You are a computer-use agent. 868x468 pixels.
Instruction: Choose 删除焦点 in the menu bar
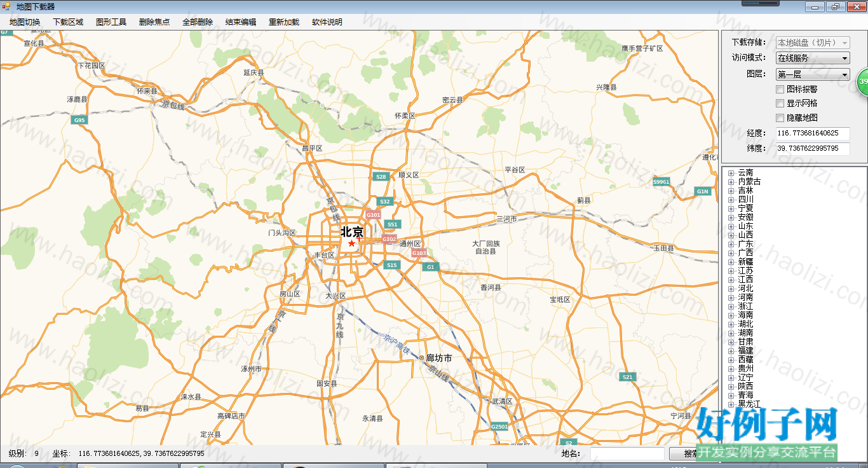pos(154,22)
